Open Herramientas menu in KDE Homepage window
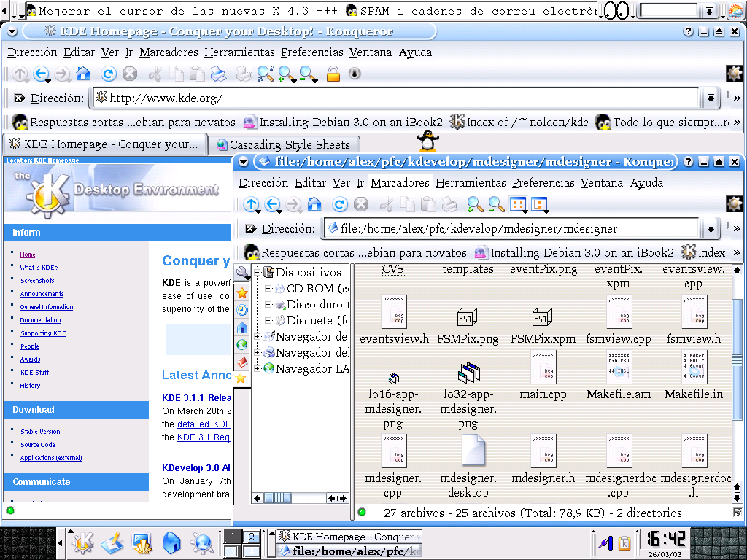 pos(239,52)
